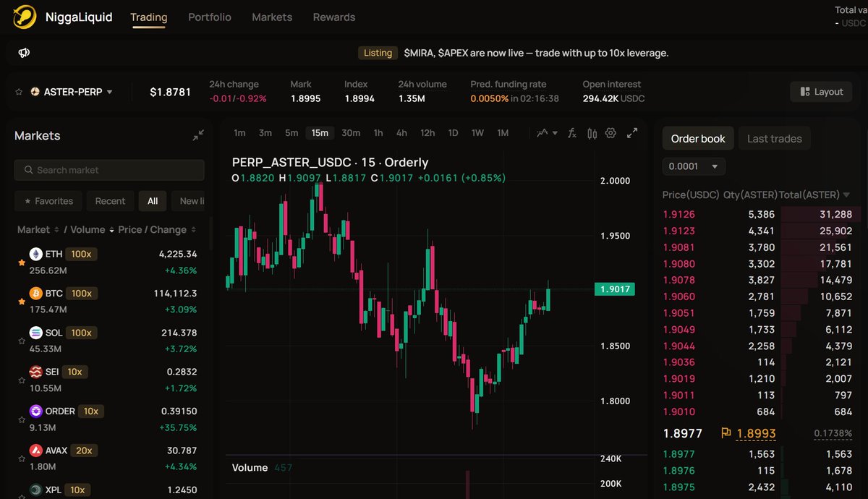Click the BTC coin icon
The image size is (868, 499).
pos(35,294)
